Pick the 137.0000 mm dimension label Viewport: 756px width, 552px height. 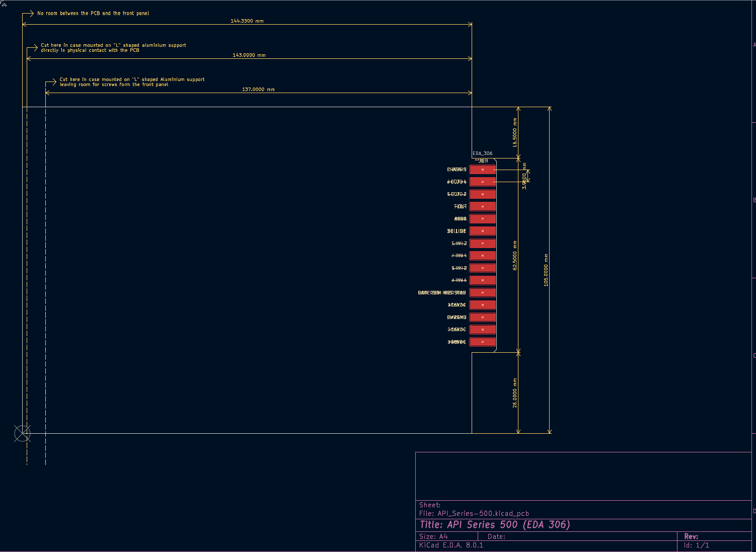(258, 90)
